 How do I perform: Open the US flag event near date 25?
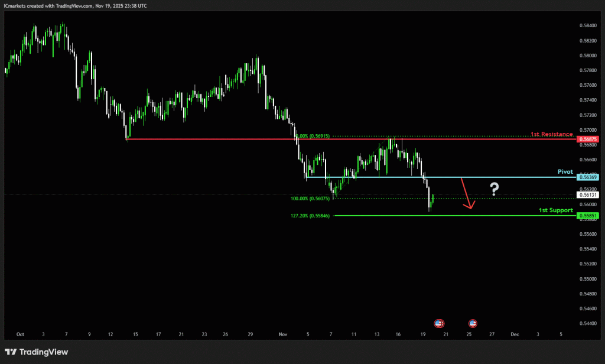click(473, 323)
